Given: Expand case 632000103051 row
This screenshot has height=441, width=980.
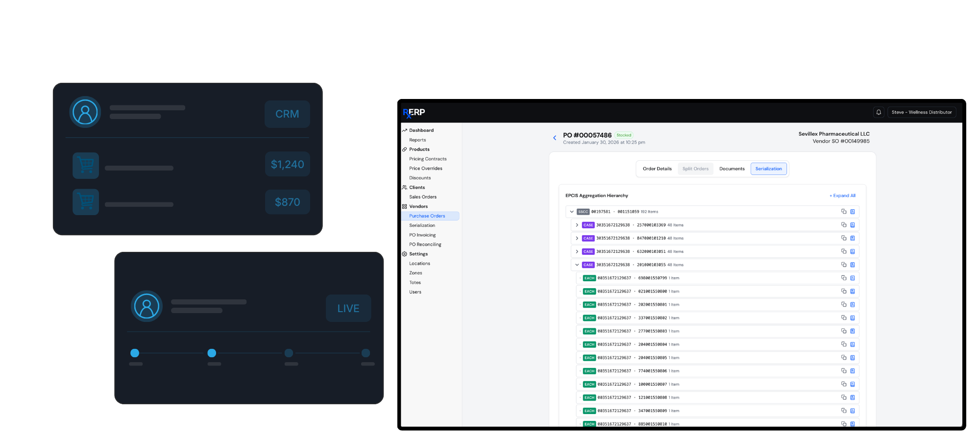Looking at the screenshot, I should pyautogui.click(x=577, y=251).
